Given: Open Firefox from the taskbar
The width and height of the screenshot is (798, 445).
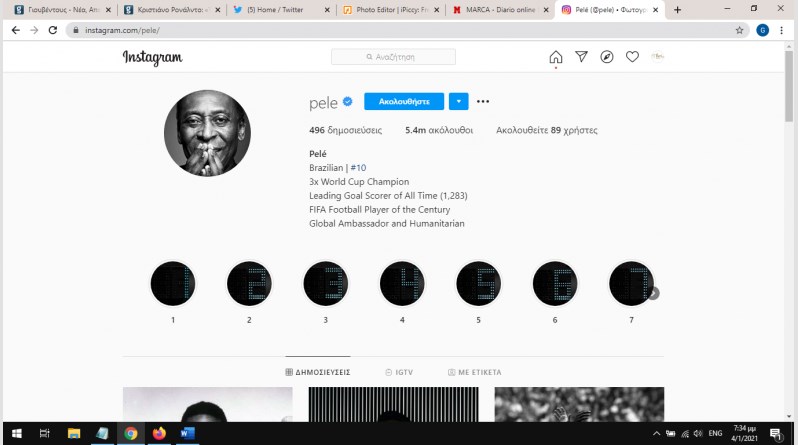Looking at the screenshot, I should click(x=159, y=433).
